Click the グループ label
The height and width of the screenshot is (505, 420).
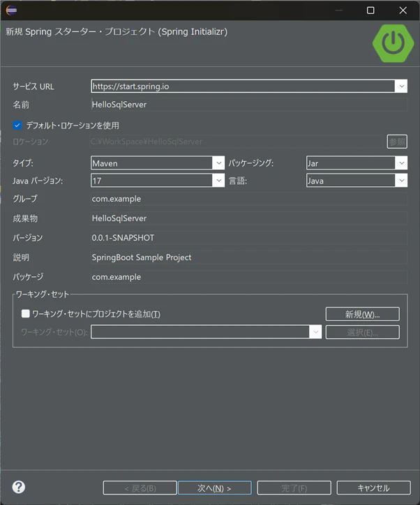[25, 199]
